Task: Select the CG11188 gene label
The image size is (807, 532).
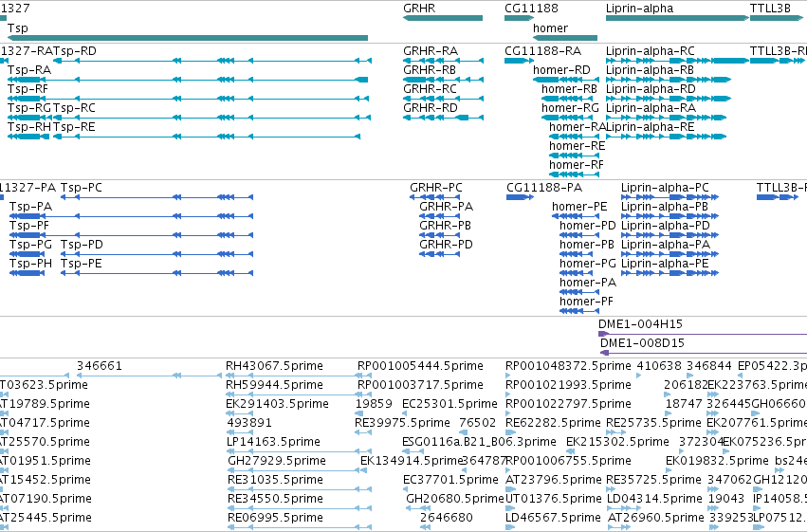Action: (x=531, y=9)
